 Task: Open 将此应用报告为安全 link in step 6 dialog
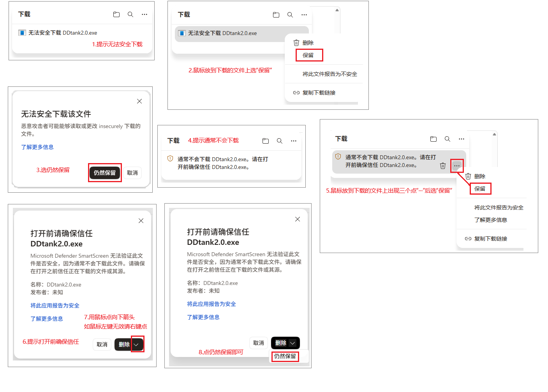[x=55, y=306]
